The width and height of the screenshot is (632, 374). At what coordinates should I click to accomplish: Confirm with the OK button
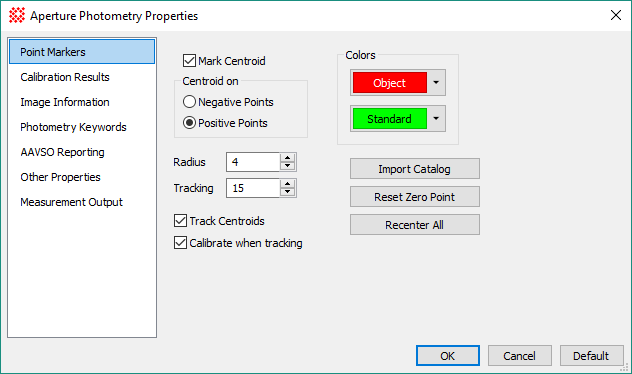coord(448,355)
